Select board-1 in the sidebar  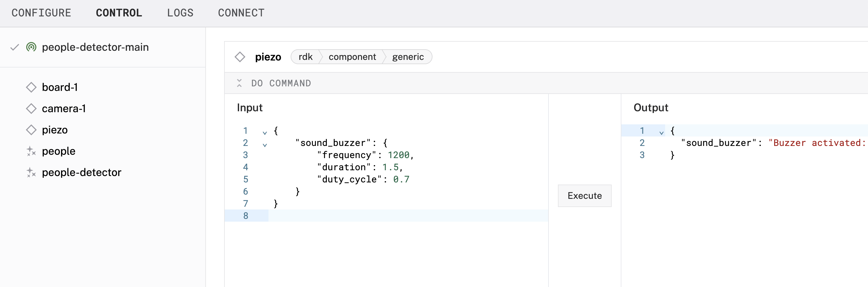[60, 87]
